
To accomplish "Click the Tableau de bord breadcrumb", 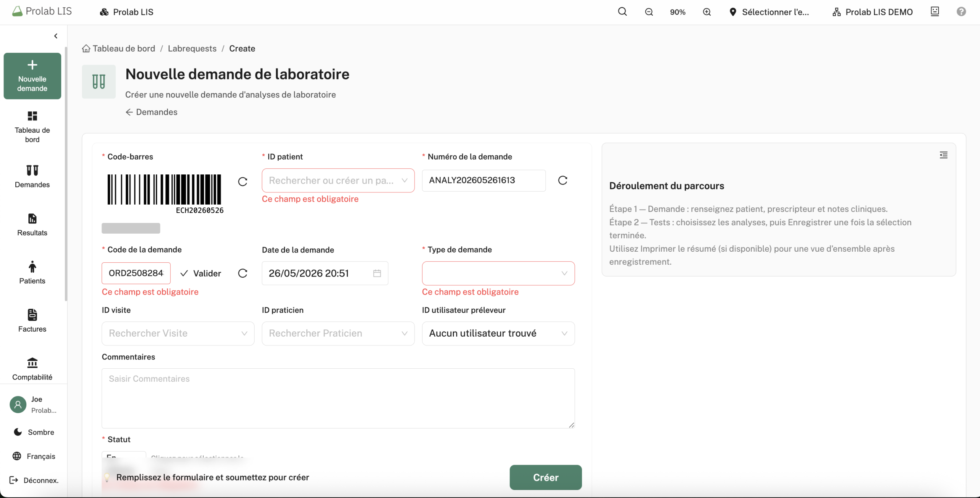I will [x=119, y=49].
